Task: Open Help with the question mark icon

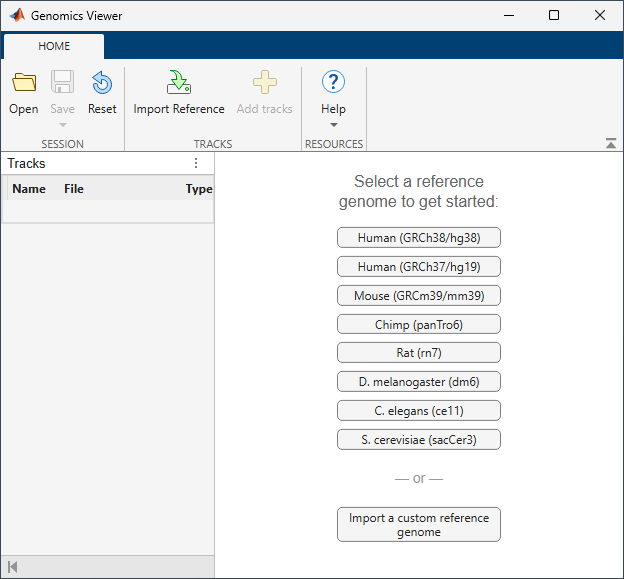Action: (333, 82)
